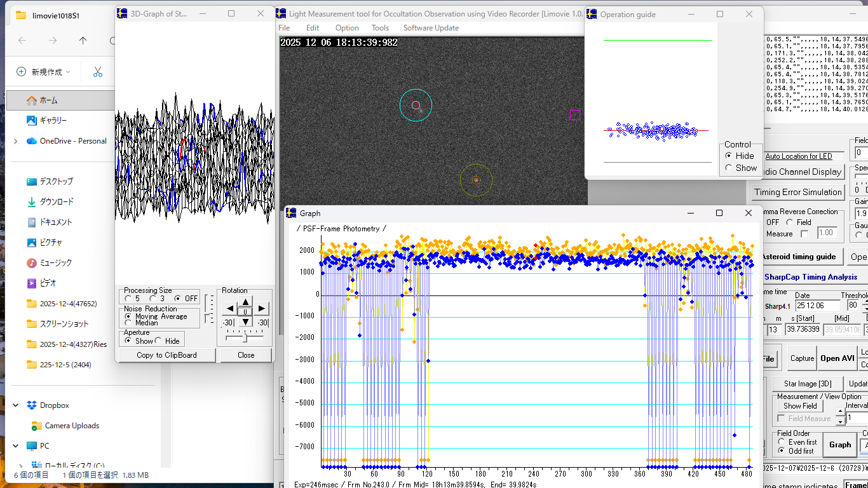The image size is (868, 488).
Task: Open the Tools menu in Limovie
Action: tap(380, 27)
